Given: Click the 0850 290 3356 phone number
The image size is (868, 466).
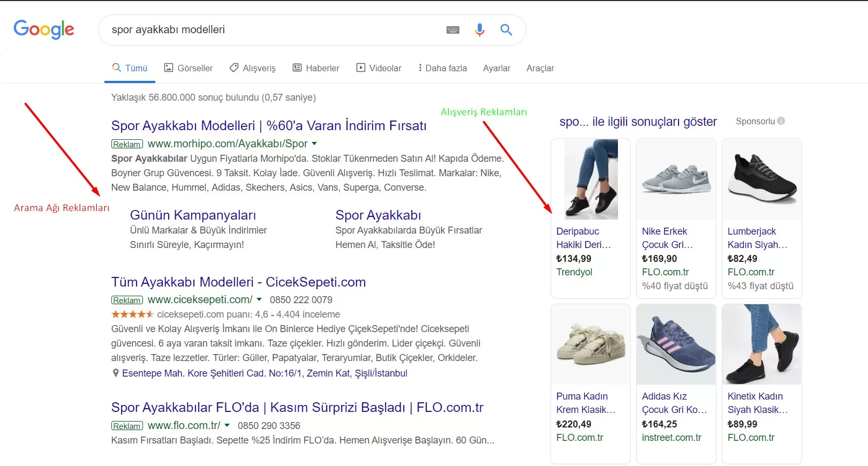Looking at the screenshot, I should click(x=269, y=426).
